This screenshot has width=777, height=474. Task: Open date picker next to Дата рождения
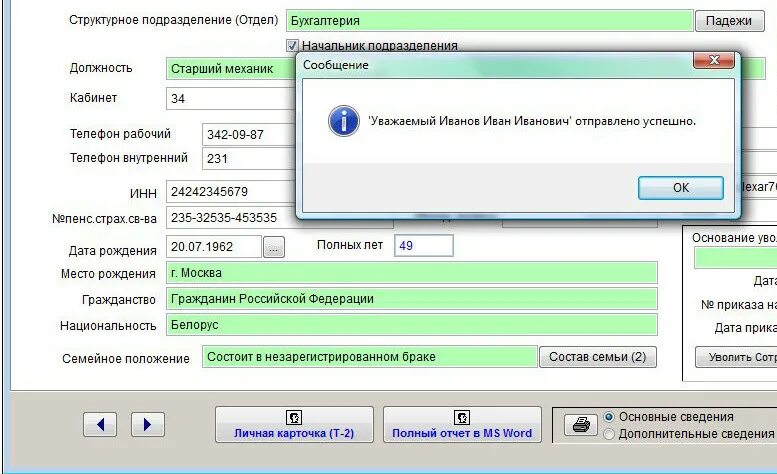(x=274, y=247)
